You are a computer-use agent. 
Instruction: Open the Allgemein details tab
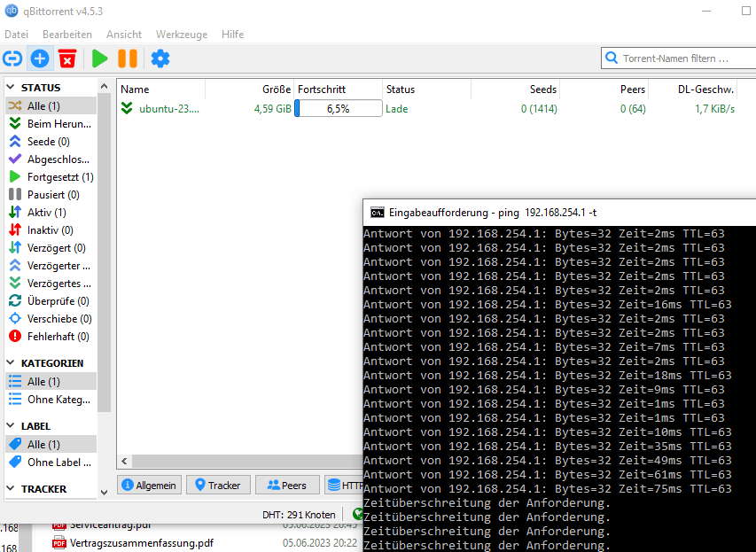(149, 486)
